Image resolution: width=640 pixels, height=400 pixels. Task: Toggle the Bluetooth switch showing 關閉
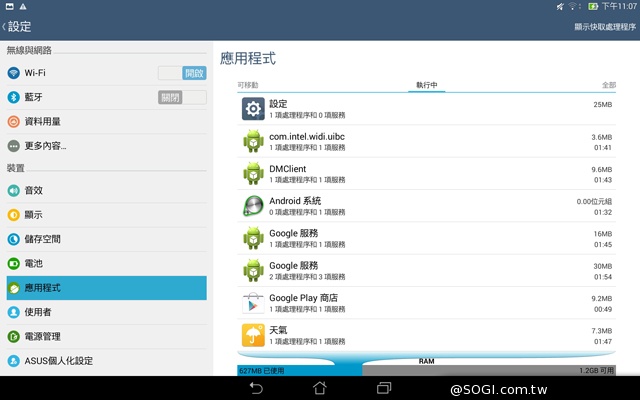tap(182, 98)
